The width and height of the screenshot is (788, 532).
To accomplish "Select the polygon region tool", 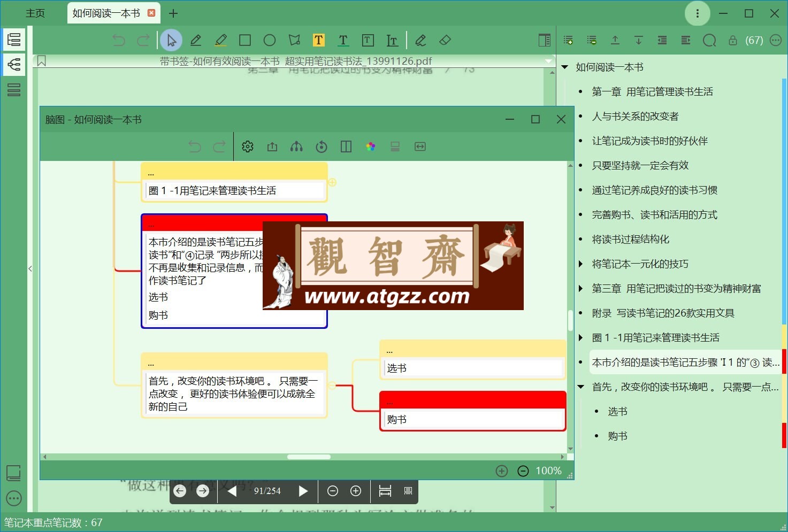I will (x=294, y=40).
